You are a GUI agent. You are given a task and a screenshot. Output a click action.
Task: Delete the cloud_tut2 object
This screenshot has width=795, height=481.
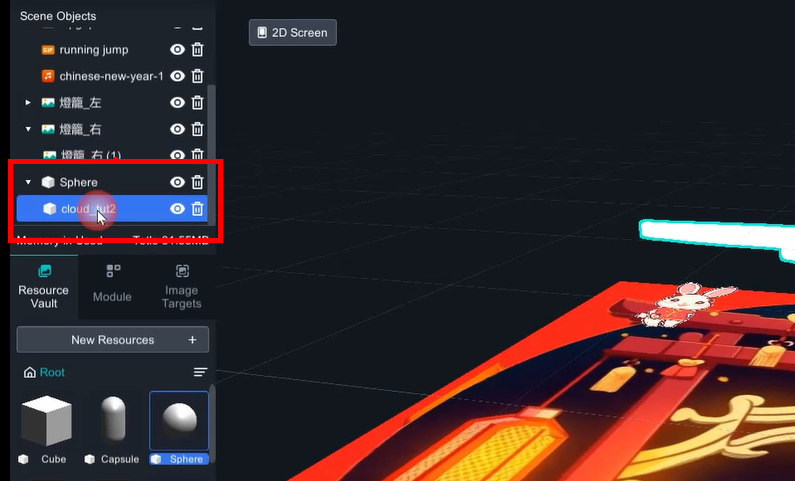198,209
